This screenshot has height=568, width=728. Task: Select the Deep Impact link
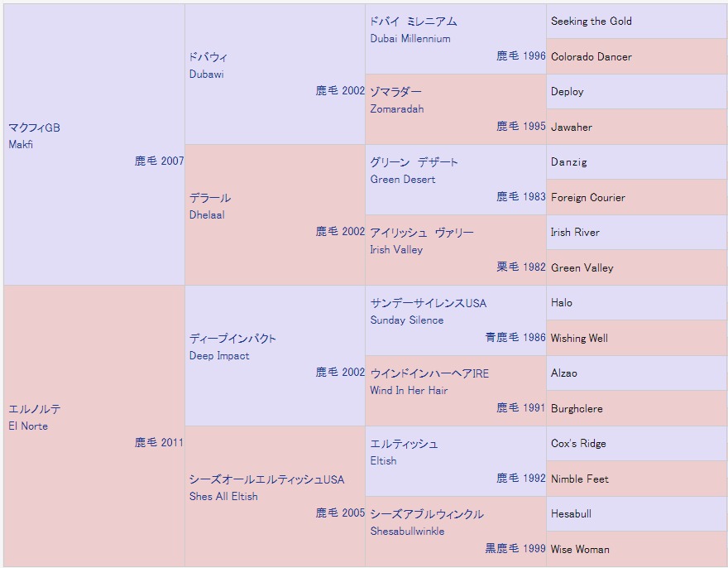pyautogui.click(x=219, y=356)
